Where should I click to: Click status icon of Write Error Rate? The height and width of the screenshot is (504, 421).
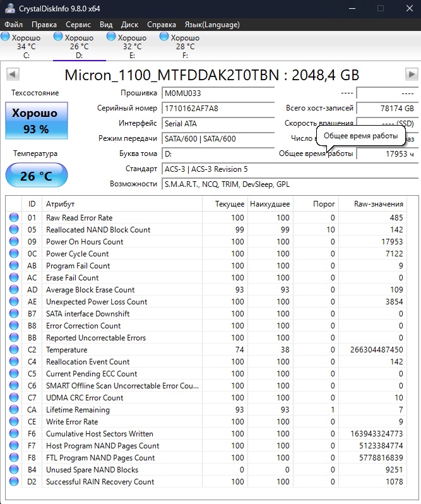tap(14, 421)
